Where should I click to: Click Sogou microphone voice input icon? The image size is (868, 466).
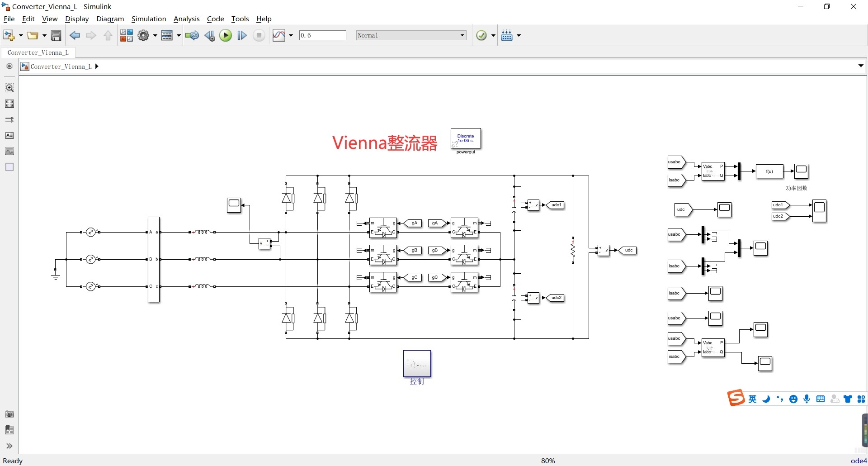[x=807, y=399]
